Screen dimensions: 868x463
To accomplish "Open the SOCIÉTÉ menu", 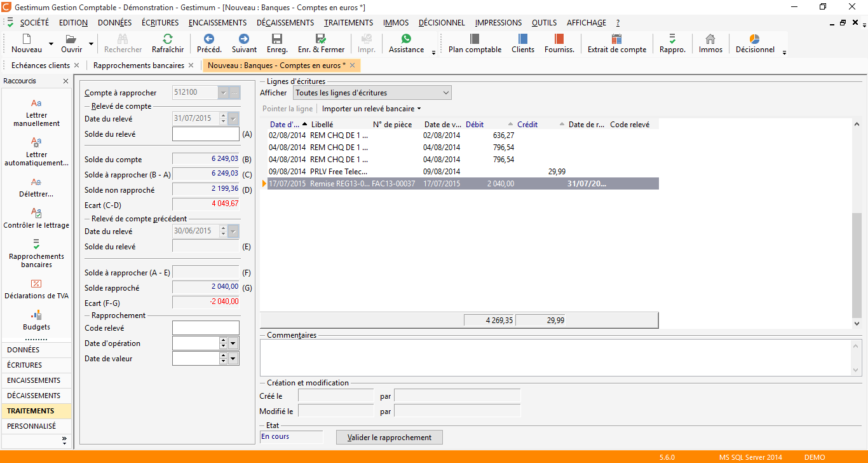I will (x=34, y=23).
